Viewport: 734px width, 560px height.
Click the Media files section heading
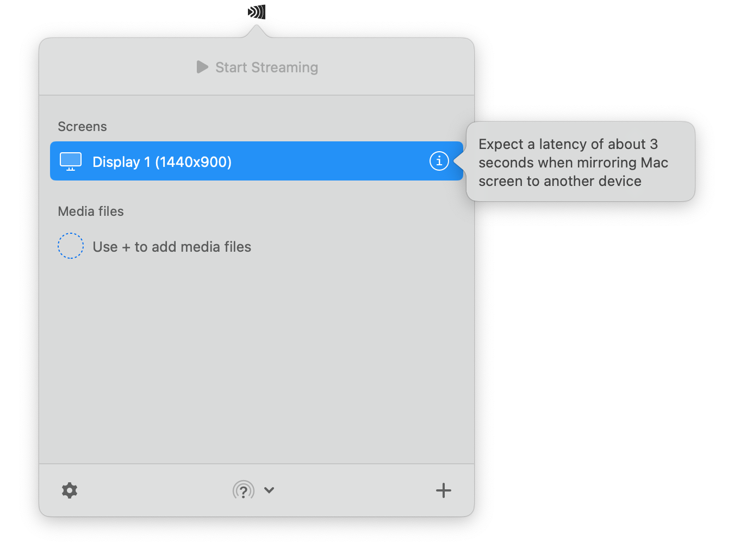point(91,211)
